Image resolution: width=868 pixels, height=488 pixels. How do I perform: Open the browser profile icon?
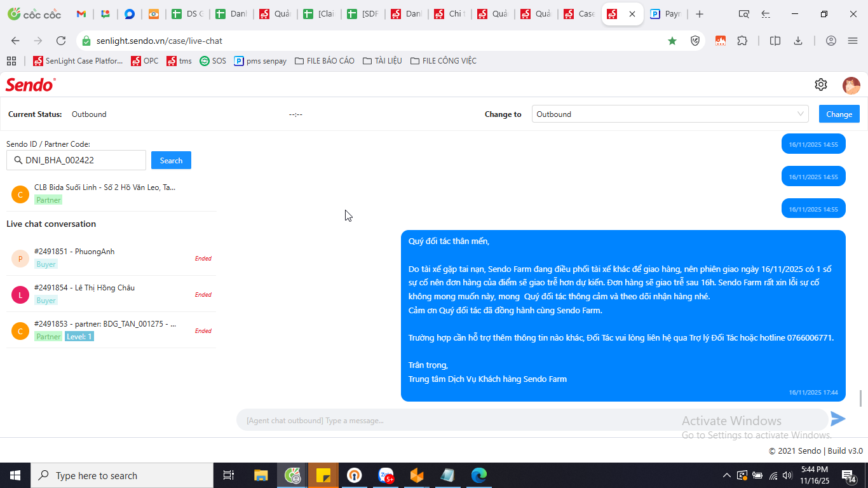coord(831,41)
